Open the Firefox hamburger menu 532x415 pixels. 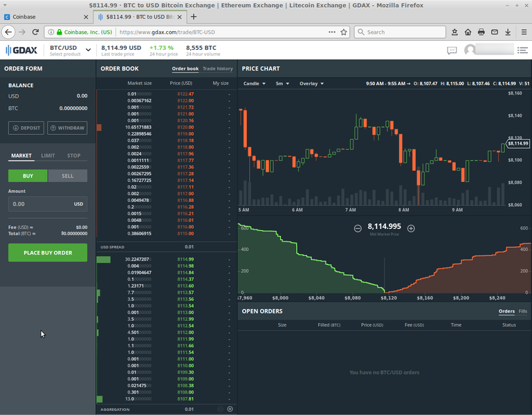pyautogui.click(x=524, y=32)
